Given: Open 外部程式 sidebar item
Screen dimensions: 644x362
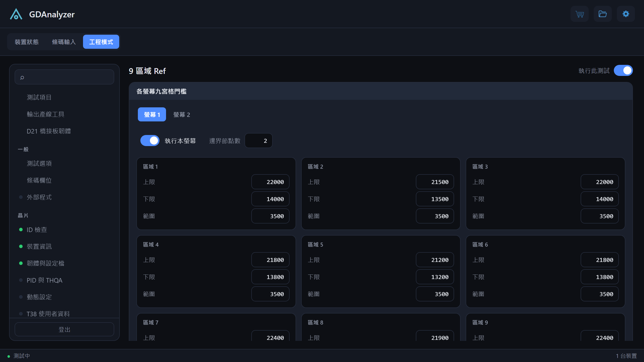Looking at the screenshot, I should [x=64, y=197].
